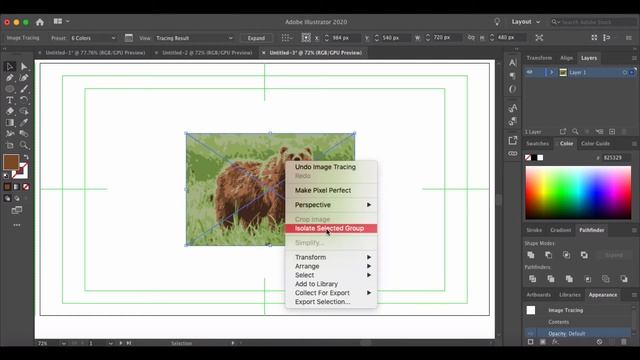Click Minus Back pathfinder icon
640x360 pixels.
[624, 279]
